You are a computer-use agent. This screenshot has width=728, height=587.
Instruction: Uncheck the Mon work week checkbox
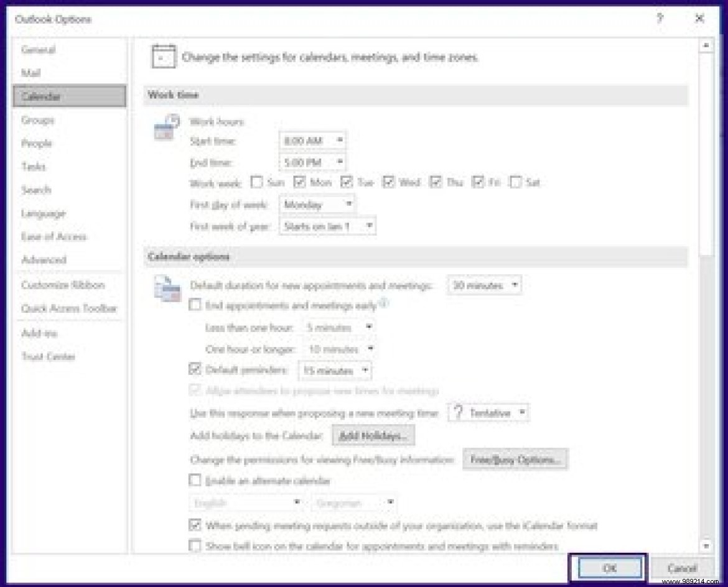pos(301,182)
